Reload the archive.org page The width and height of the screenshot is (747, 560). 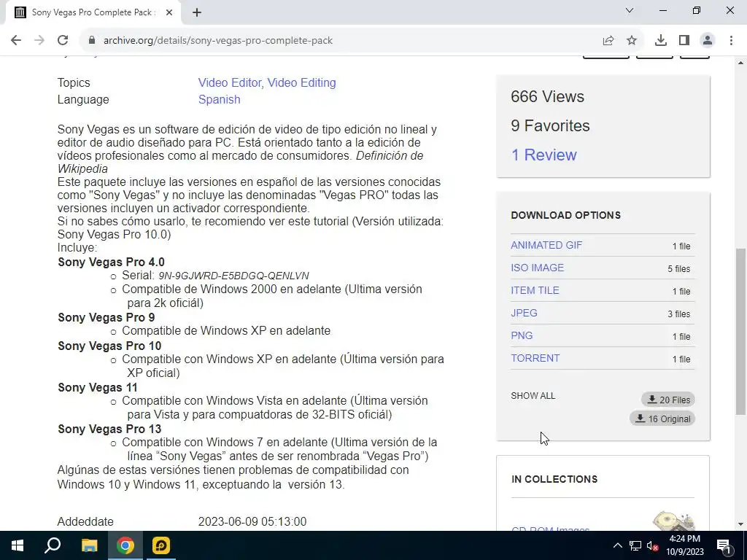click(63, 41)
